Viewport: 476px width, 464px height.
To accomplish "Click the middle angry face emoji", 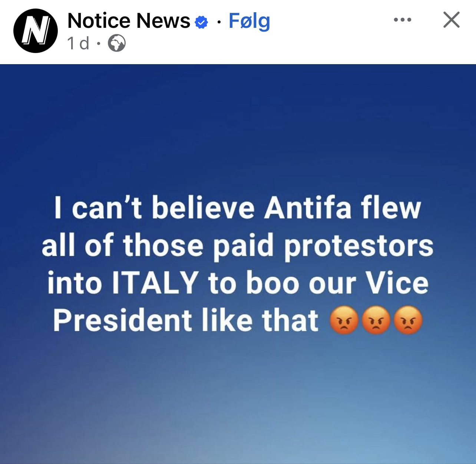I will 376,320.
